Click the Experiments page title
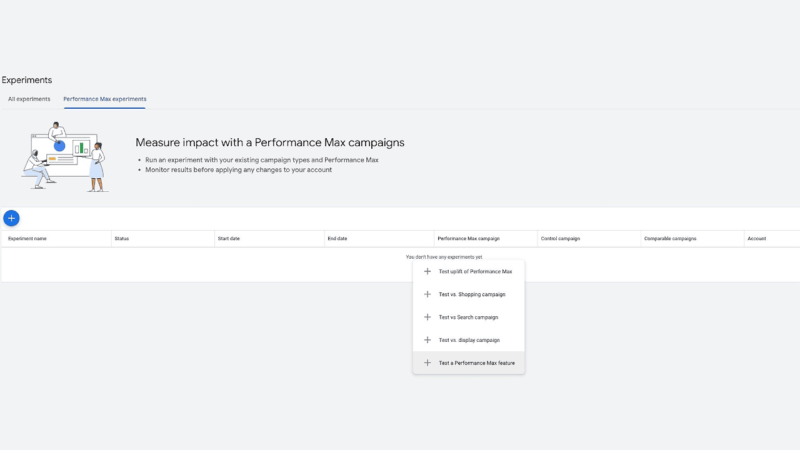 27,80
